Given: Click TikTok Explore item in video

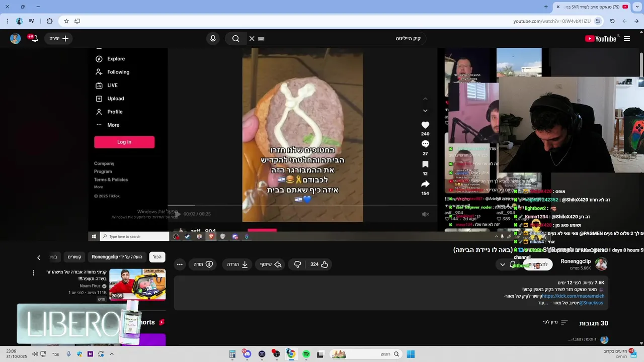Looking at the screenshot, I should click(110, 59).
